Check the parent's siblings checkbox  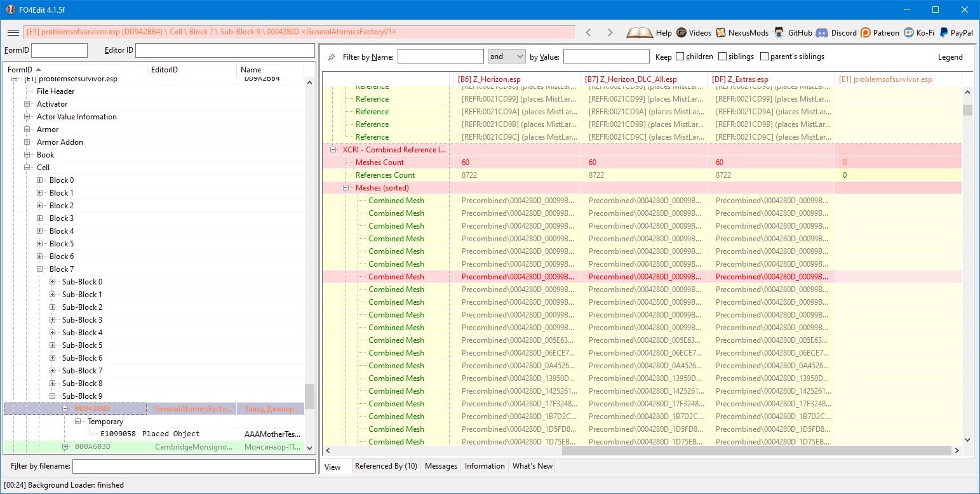click(764, 57)
